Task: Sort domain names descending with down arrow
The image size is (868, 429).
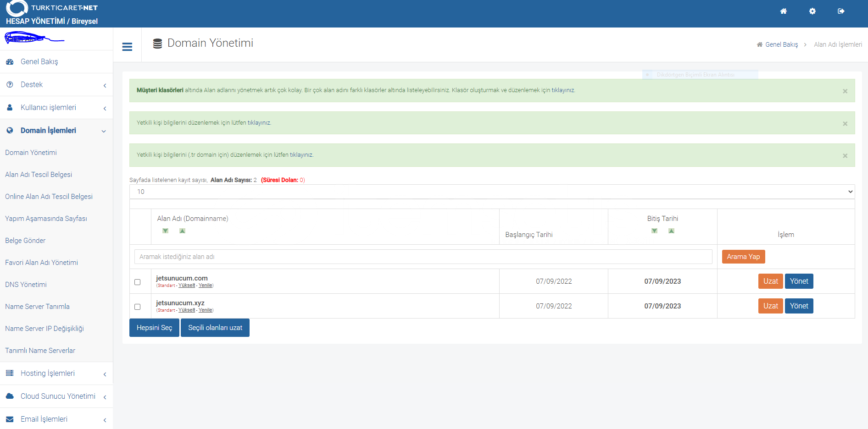Action: [x=165, y=231]
